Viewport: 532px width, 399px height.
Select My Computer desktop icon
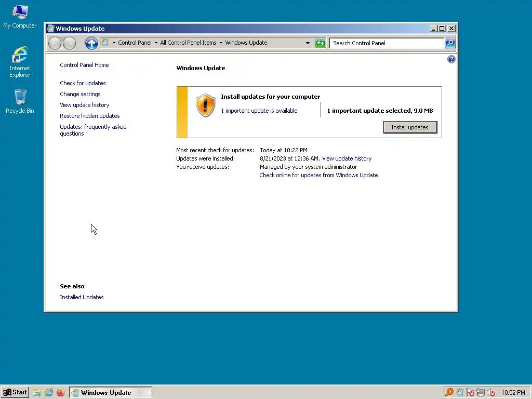click(x=20, y=17)
